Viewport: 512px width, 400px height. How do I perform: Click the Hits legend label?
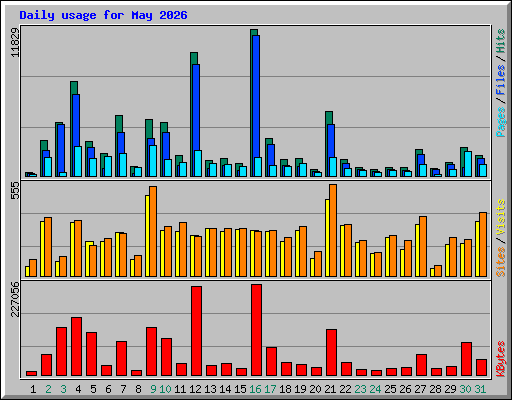pos(500,41)
